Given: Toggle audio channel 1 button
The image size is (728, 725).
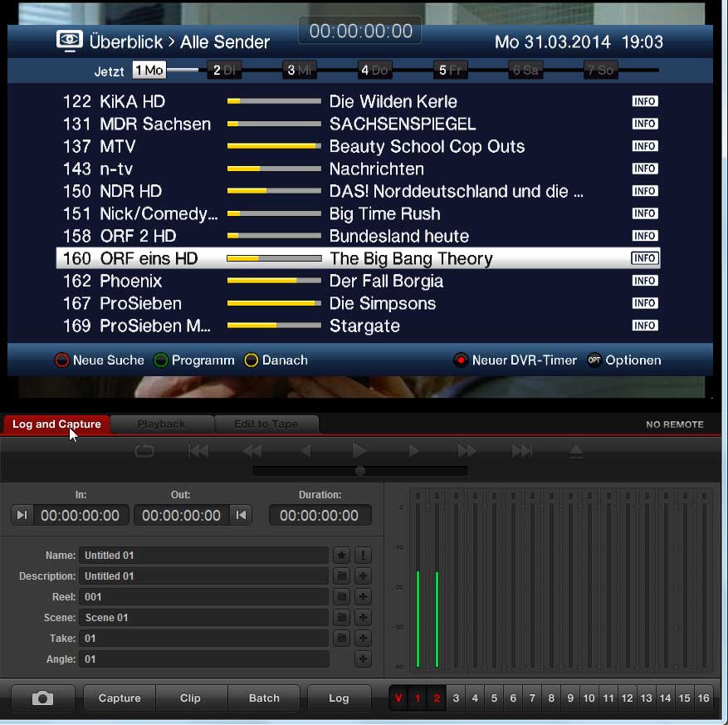Looking at the screenshot, I should 418,698.
